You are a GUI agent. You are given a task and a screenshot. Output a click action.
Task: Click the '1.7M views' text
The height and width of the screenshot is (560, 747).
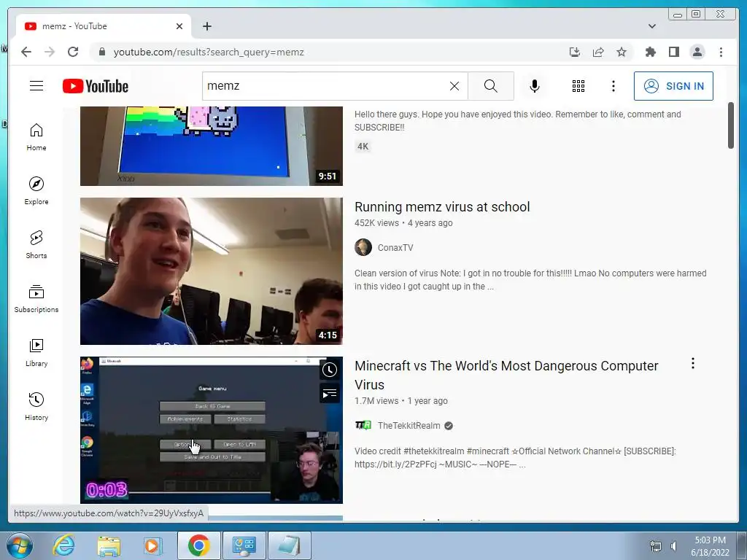point(376,401)
